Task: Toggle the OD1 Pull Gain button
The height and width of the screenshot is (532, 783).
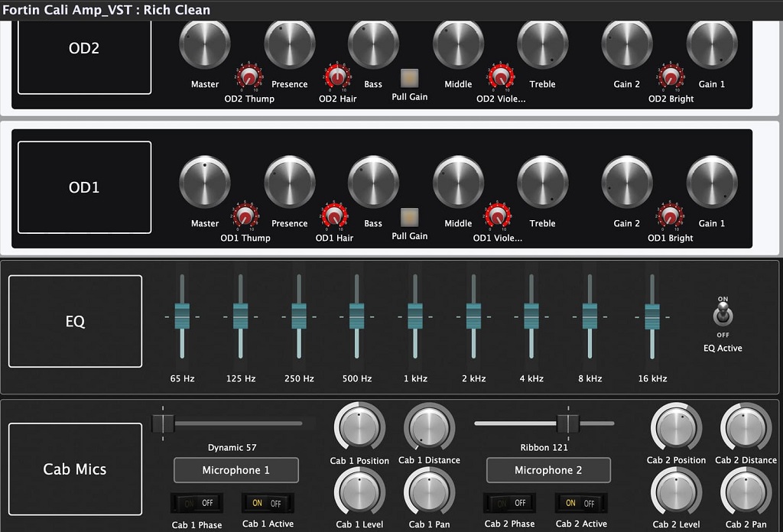Action: 410,218
